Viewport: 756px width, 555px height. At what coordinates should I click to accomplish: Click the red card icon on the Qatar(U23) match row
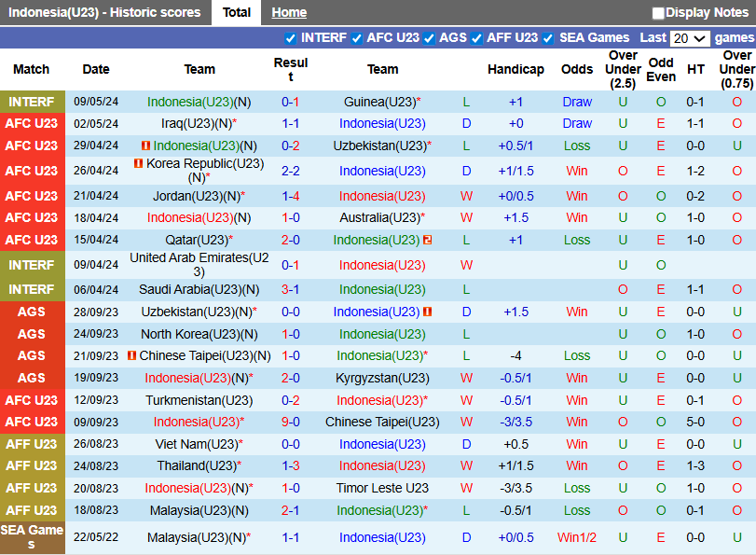pos(427,240)
